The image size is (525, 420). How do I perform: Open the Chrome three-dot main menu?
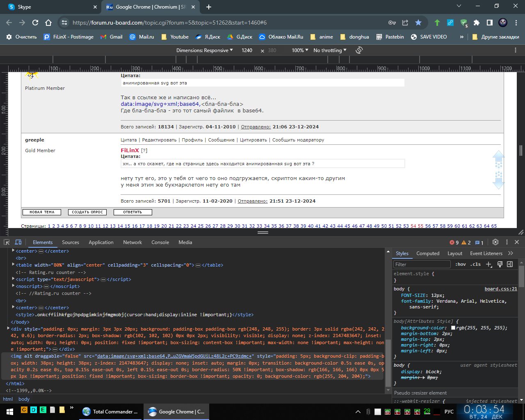(516, 23)
